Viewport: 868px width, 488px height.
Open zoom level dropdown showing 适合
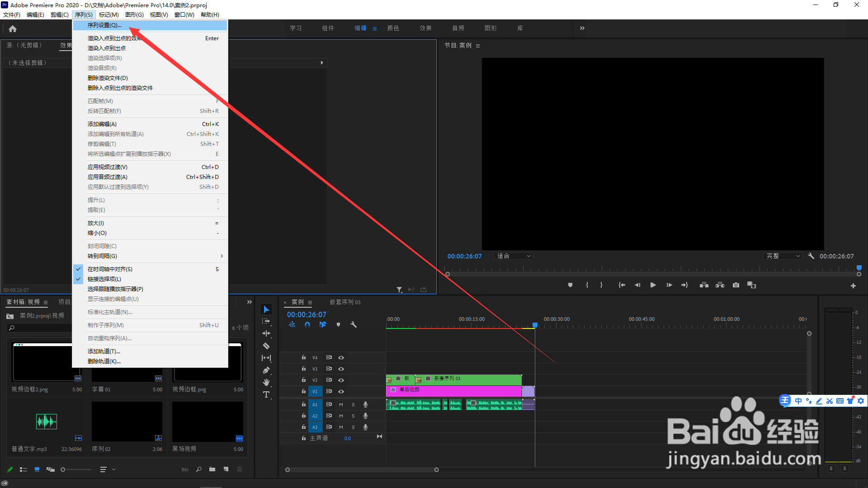pos(513,256)
